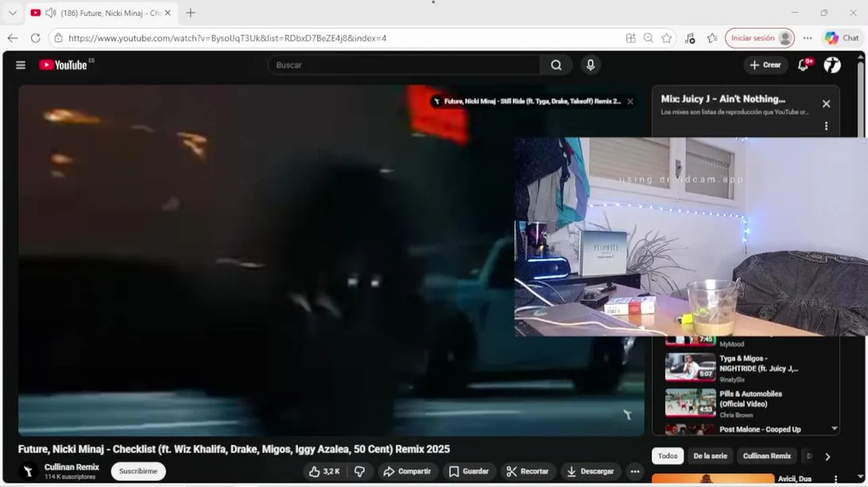Click the Suscribirme button
Viewport: 868px width, 487px height.
pos(139,471)
